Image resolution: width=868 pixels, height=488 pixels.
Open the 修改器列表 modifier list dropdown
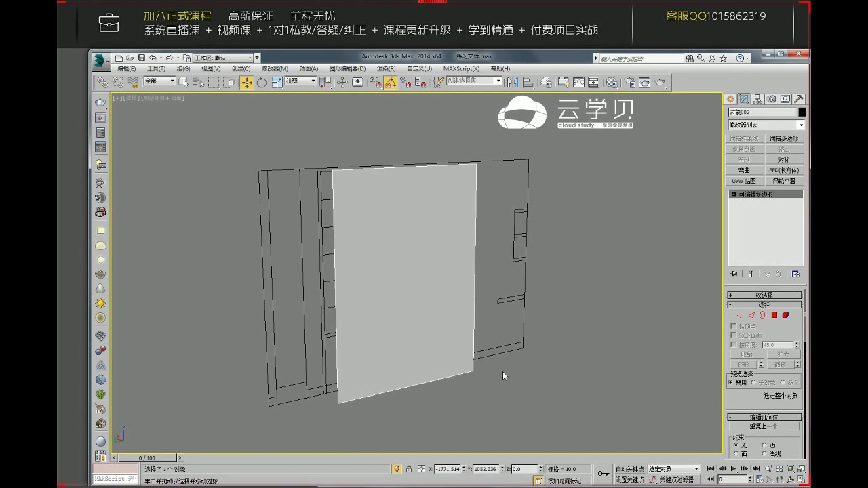tap(765, 125)
